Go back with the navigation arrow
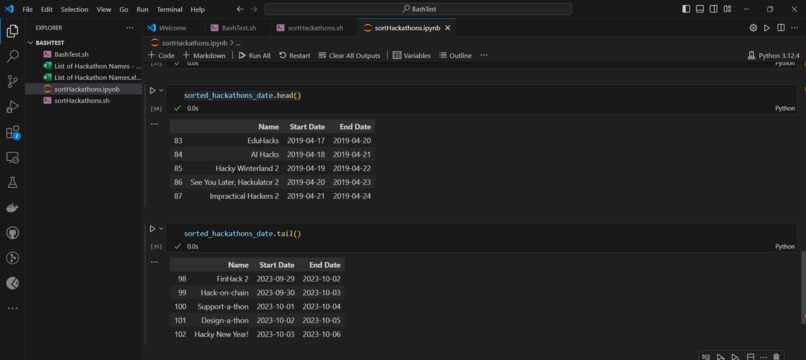The height and width of the screenshot is (360, 806). click(x=240, y=9)
